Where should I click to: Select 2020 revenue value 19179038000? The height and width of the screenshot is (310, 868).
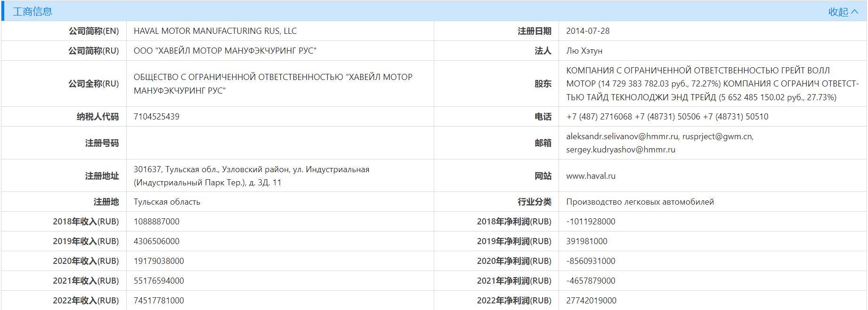pyautogui.click(x=159, y=261)
